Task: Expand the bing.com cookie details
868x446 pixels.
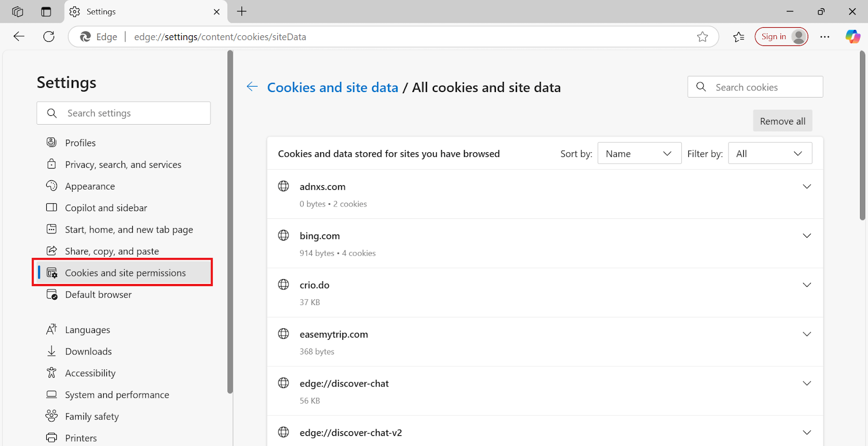Action: pyautogui.click(x=807, y=236)
